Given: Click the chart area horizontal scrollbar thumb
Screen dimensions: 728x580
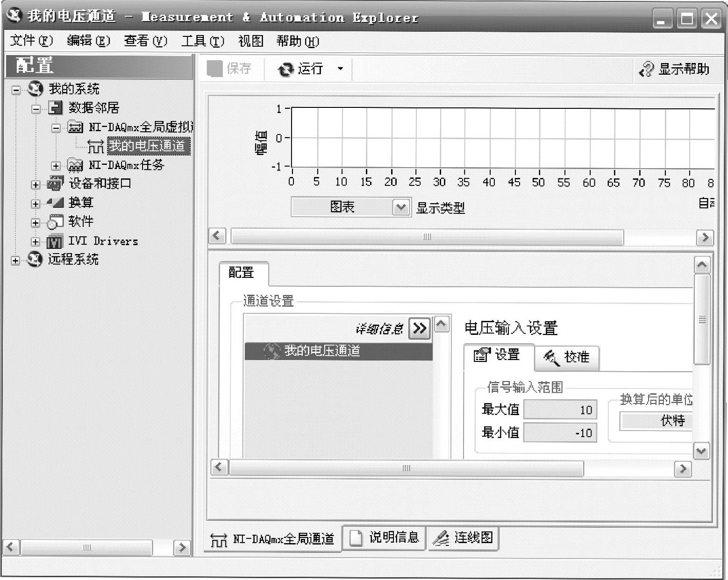Looking at the screenshot, I should (427, 237).
